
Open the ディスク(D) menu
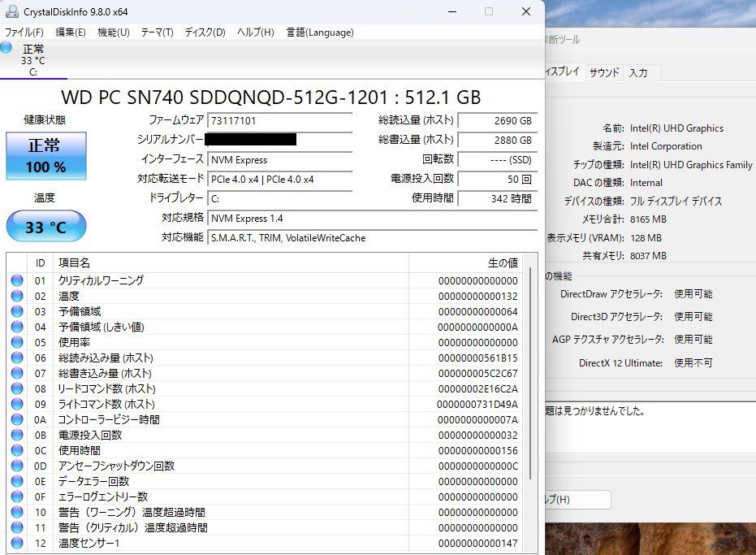205,33
